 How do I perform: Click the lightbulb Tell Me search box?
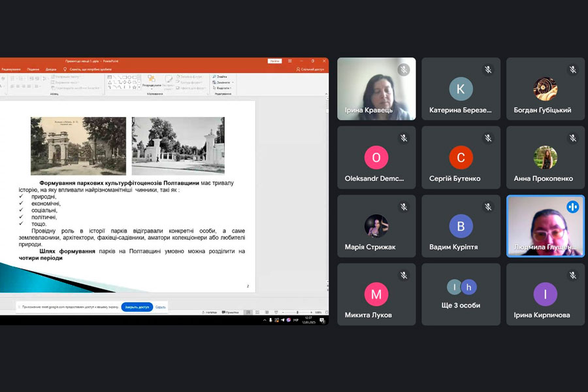click(x=90, y=69)
